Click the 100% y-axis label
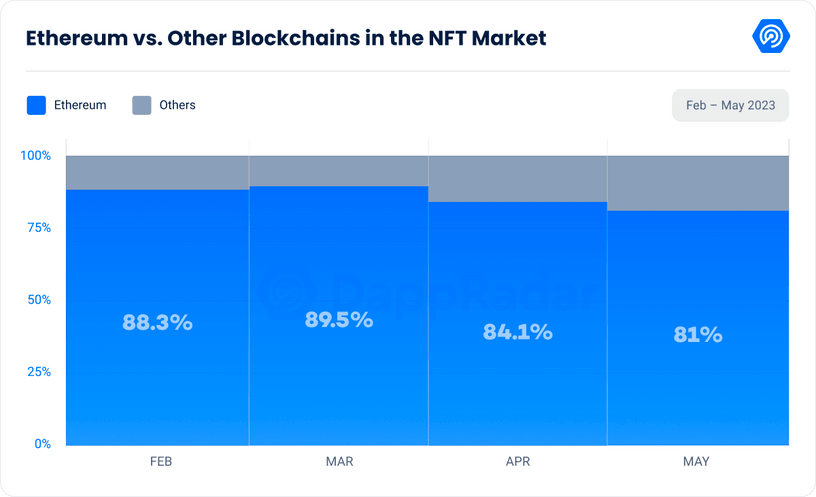Image resolution: width=816 pixels, height=497 pixels. coord(35,156)
